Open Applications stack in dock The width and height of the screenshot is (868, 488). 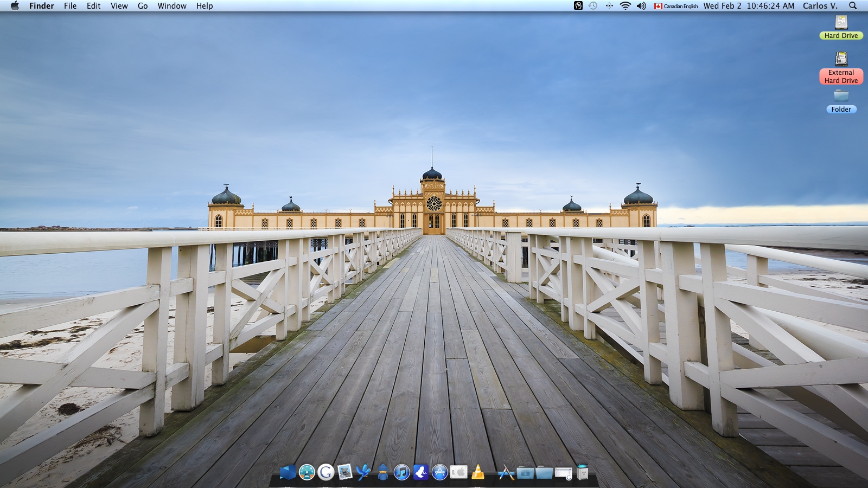[x=506, y=473]
